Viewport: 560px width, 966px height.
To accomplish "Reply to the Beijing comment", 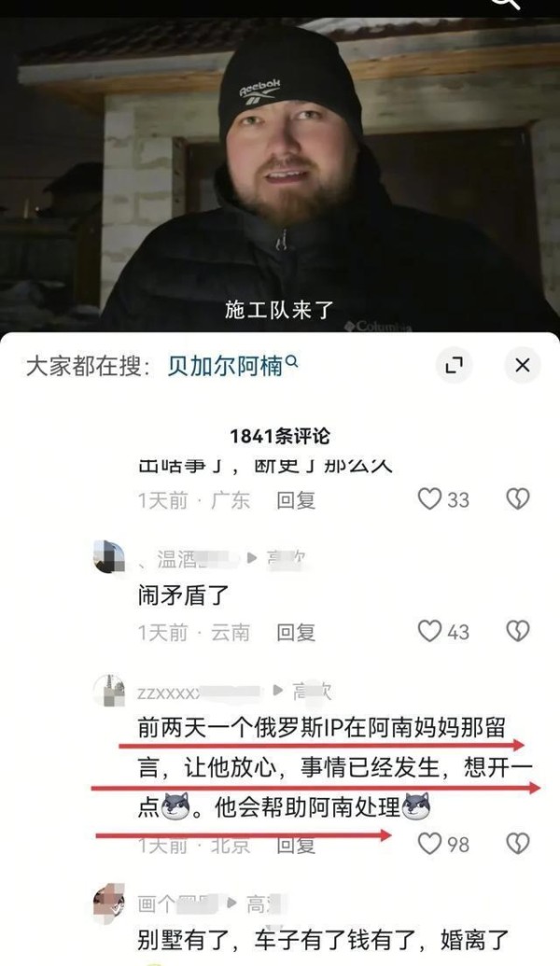I will [x=296, y=846].
